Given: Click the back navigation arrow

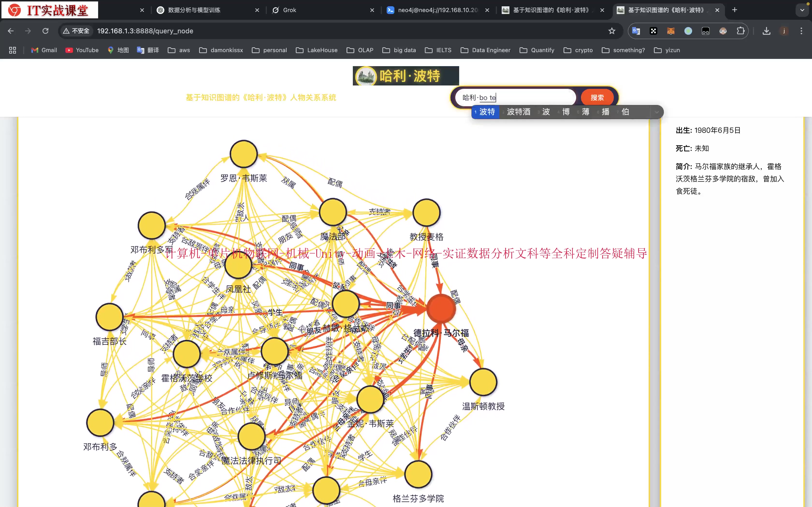Looking at the screenshot, I should pyautogui.click(x=11, y=31).
